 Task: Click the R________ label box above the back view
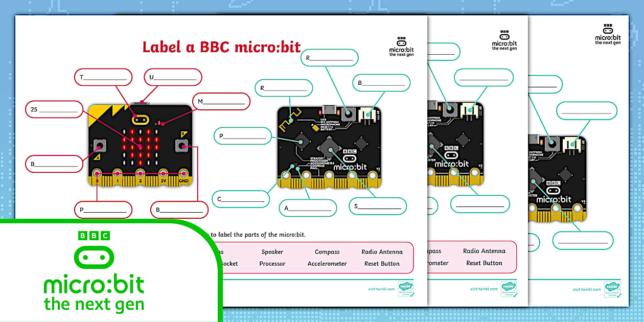[x=330, y=58]
